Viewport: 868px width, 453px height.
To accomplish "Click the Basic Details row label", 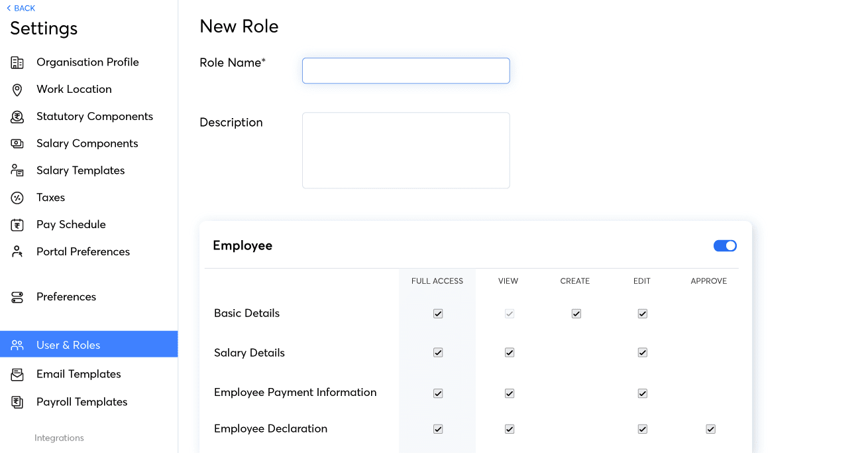I will (246, 313).
